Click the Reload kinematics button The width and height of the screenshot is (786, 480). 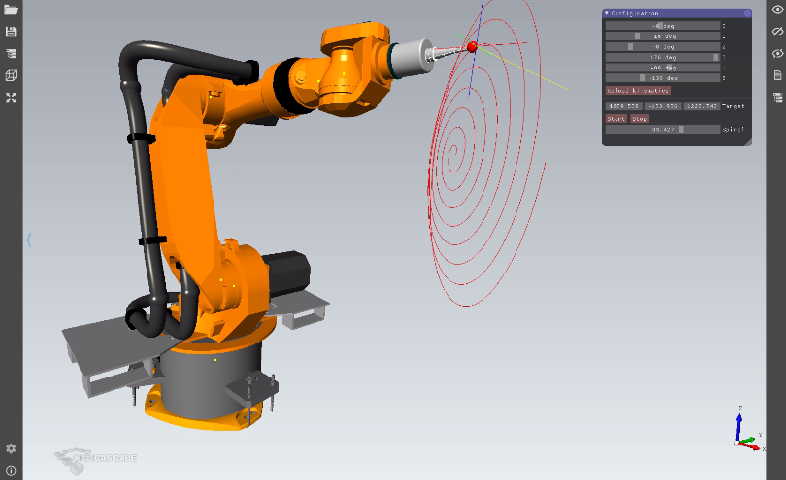tap(637, 90)
